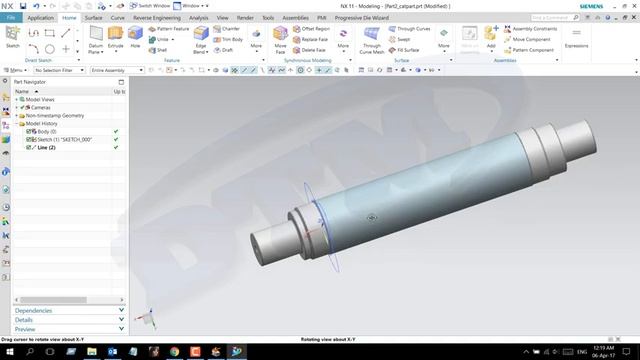Toggle the Sketch (1) SKETCH_000 checkbox
This screenshot has width=640, height=360.
click(28, 140)
